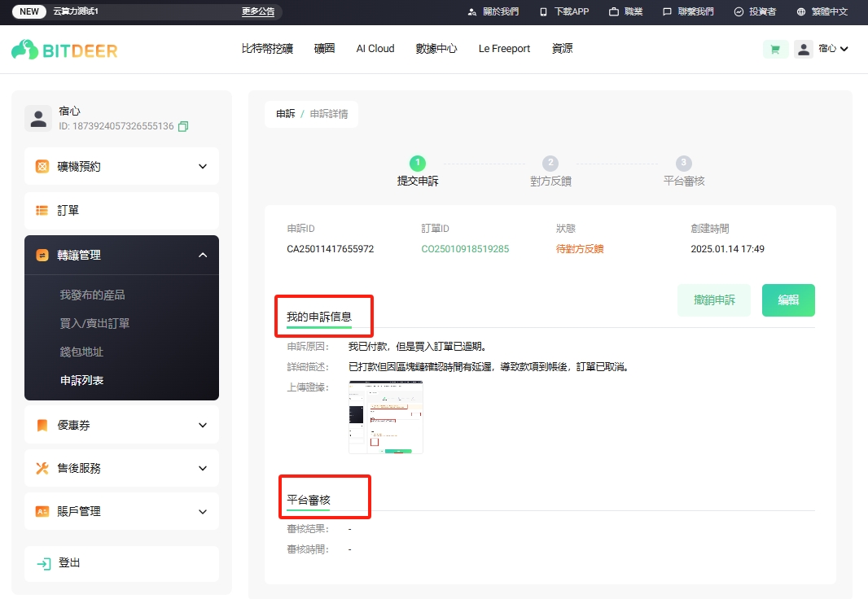Click announcement text 云算力测试1

click(76, 11)
